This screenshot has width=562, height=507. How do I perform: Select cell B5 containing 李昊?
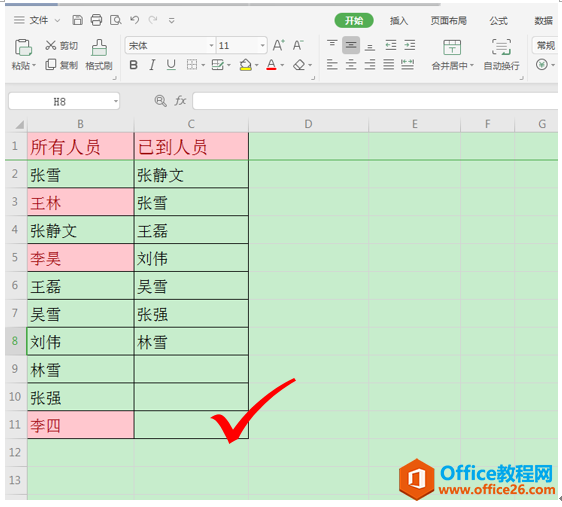[x=81, y=258]
